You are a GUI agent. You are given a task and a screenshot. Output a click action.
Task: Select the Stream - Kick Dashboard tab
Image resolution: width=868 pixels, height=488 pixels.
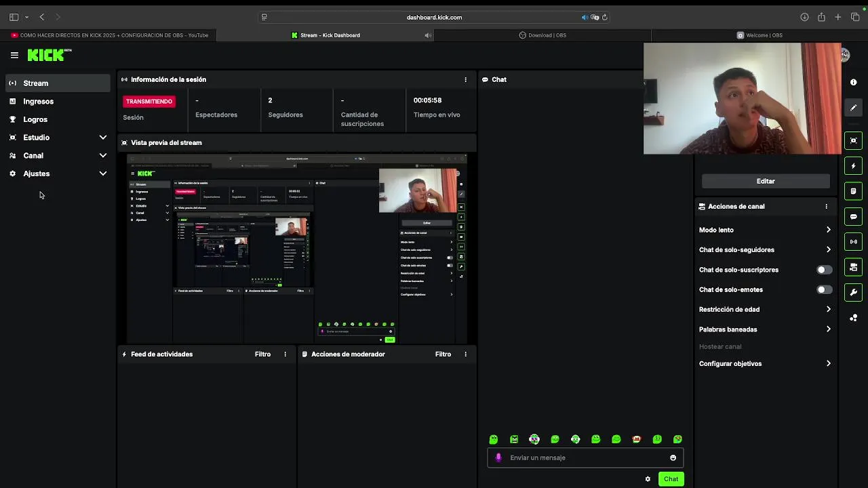[326, 35]
